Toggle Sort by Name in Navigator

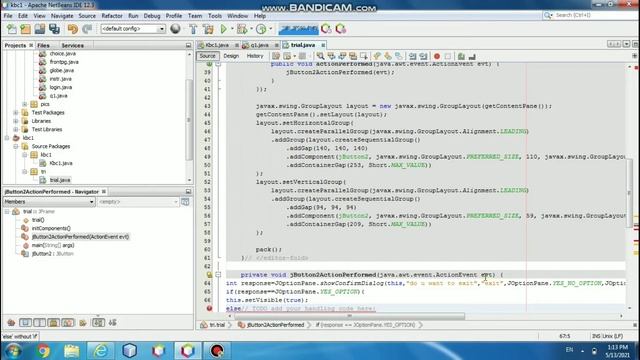(x=98, y=323)
